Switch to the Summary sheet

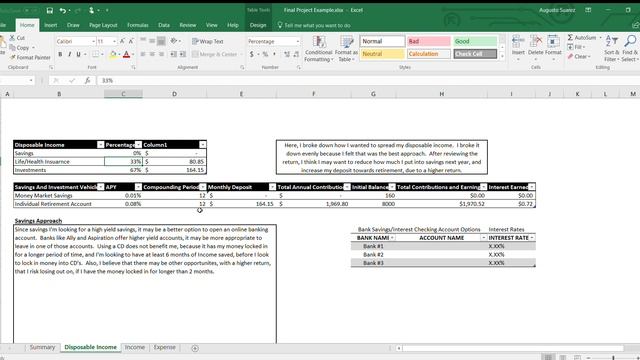click(x=42, y=347)
